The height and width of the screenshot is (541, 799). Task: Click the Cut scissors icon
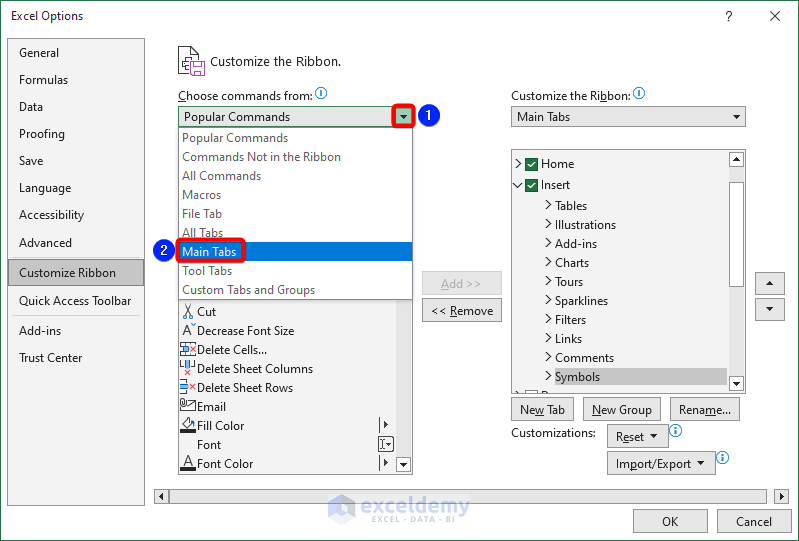(188, 311)
